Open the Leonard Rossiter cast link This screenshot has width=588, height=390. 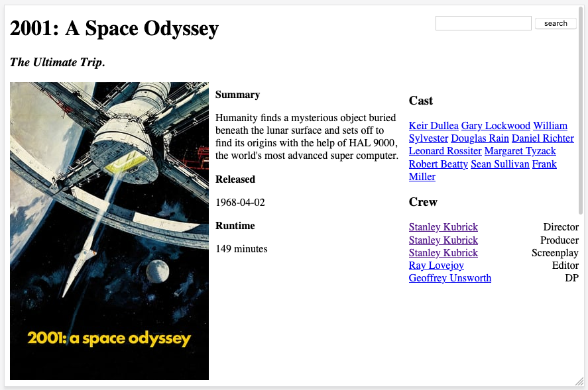pos(445,151)
